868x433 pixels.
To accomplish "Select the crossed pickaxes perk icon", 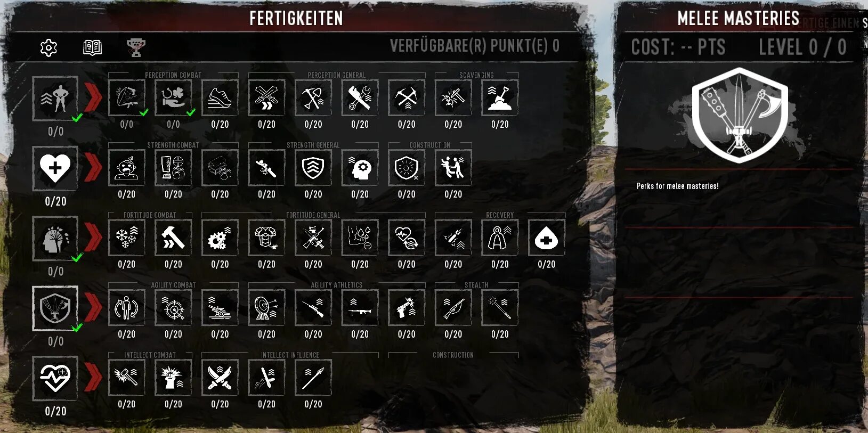I will tap(407, 98).
